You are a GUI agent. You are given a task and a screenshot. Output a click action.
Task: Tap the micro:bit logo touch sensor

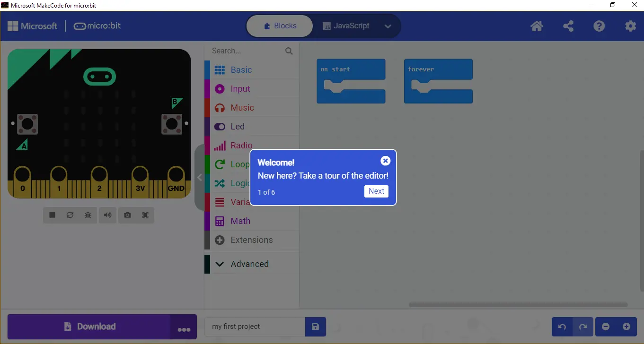pos(99,77)
